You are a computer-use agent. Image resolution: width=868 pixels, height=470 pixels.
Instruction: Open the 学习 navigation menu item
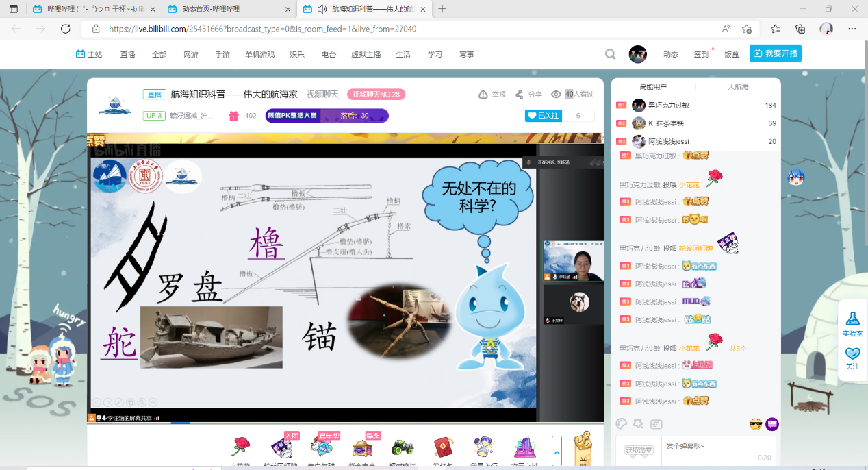(x=435, y=54)
